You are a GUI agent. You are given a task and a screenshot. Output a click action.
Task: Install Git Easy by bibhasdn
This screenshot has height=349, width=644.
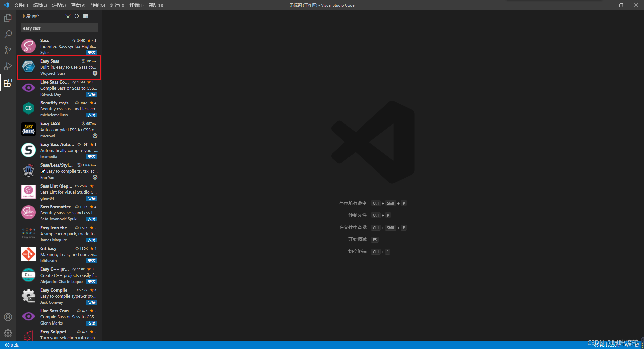92,261
